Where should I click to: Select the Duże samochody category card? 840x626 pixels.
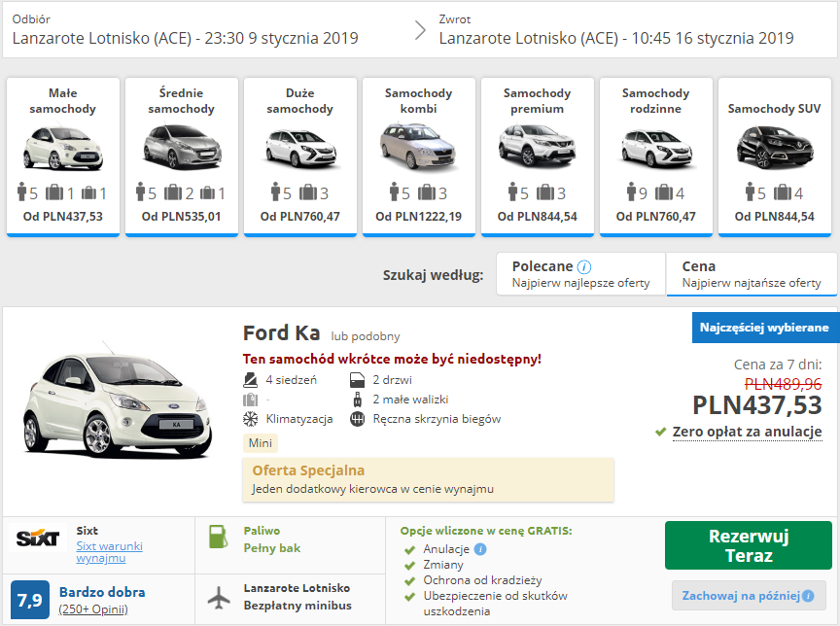(300, 156)
